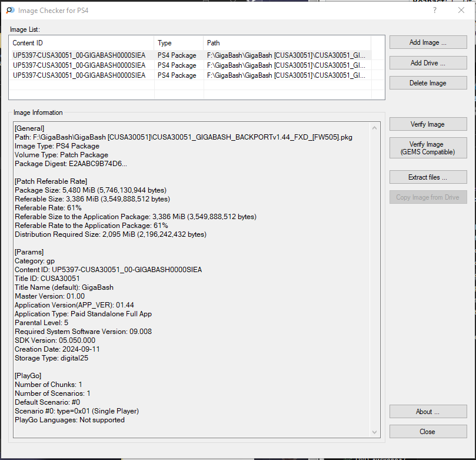The height and width of the screenshot is (460, 476).
Task: Click the Copy Image from Drive button
Action: point(428,197)
